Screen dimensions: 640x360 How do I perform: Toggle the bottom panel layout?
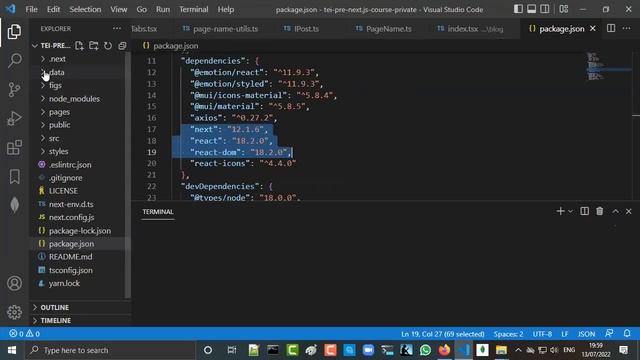tap(531, 9)
